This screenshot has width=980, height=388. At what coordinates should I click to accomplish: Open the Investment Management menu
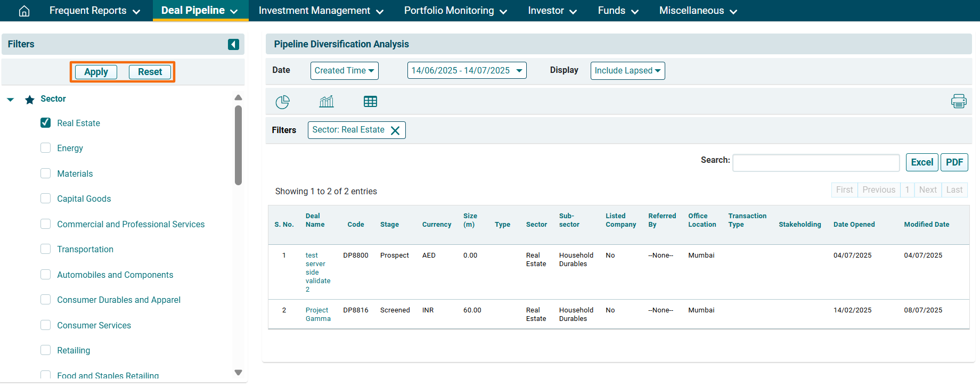click(321, 11)
